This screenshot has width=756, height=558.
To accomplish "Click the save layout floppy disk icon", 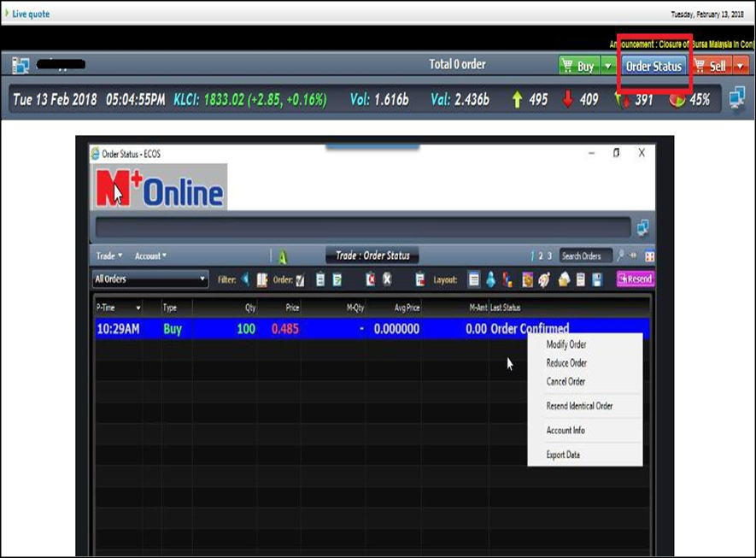I will coord(598,279).
